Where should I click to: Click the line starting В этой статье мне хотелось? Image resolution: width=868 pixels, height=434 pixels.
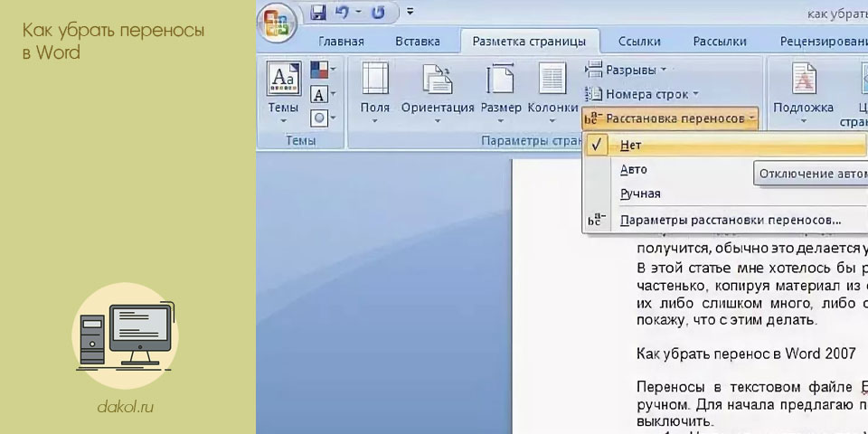[751, 269]
